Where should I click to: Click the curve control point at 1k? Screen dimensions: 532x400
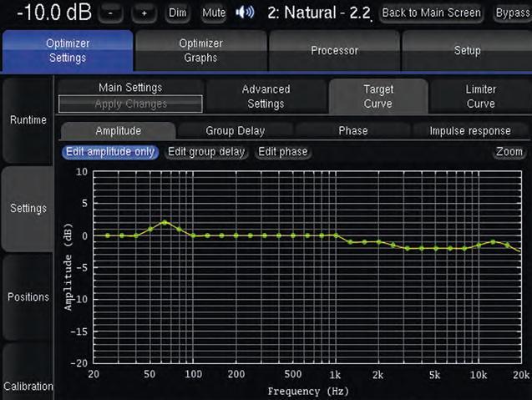click(336, 235)
